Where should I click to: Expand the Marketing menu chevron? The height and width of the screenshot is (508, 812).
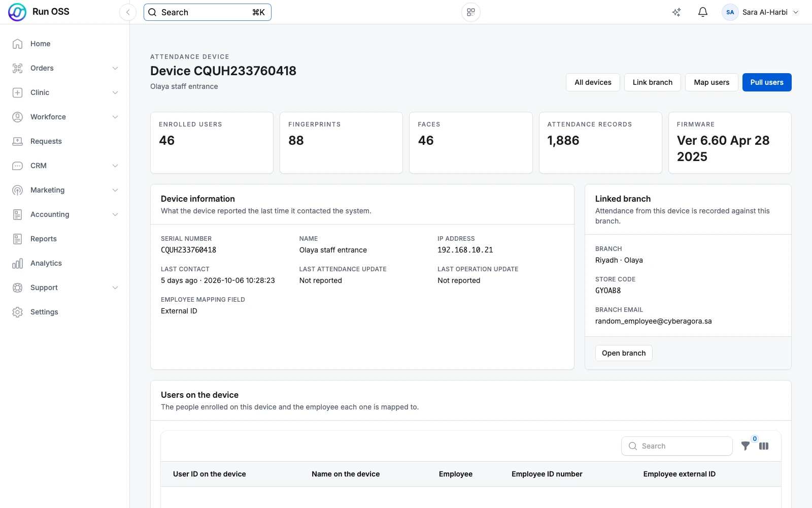(115, 190)
